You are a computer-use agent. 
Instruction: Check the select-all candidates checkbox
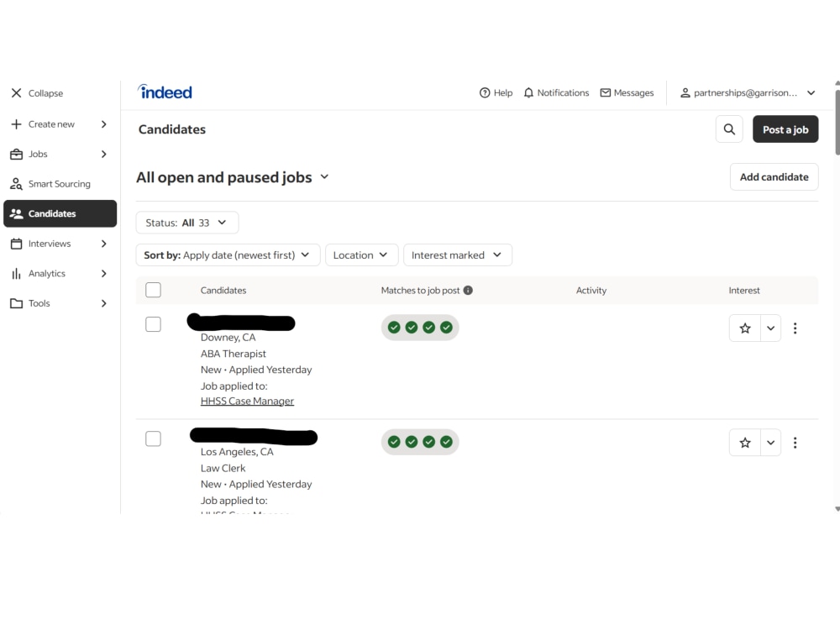pyautogui.click(x=153, y=290)
